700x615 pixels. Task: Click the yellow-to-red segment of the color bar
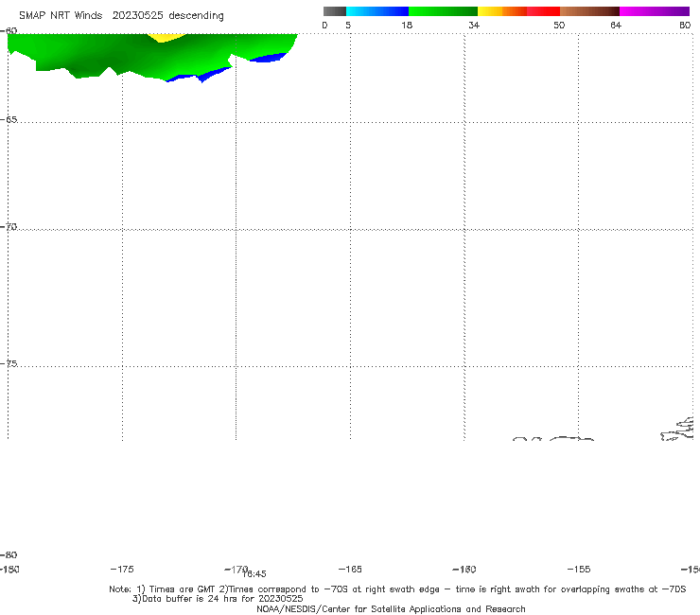click(x=518, y=11)
